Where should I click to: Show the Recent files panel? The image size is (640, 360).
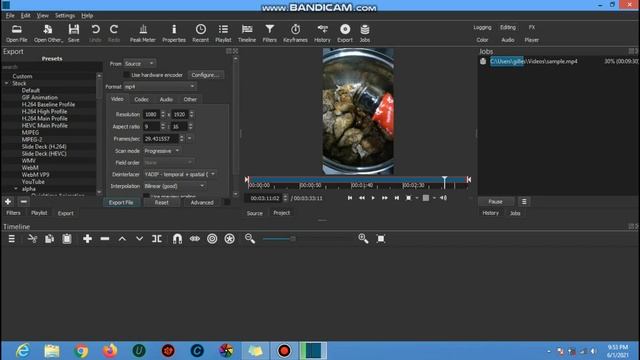pos(200,33)
